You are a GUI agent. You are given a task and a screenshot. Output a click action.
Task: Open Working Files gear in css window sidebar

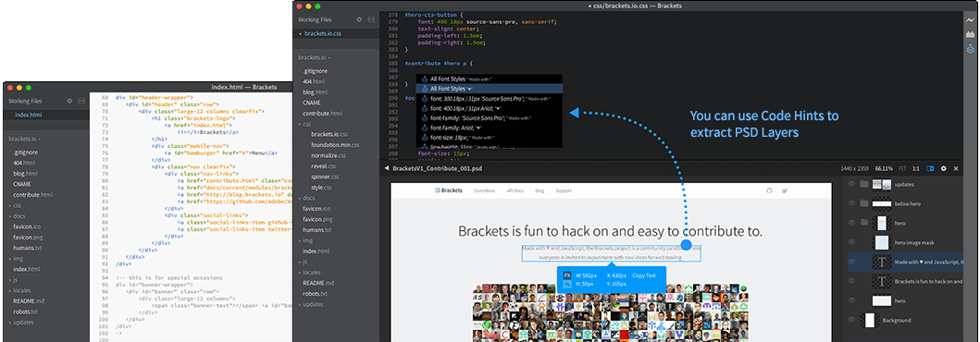(x=359, y=20)
